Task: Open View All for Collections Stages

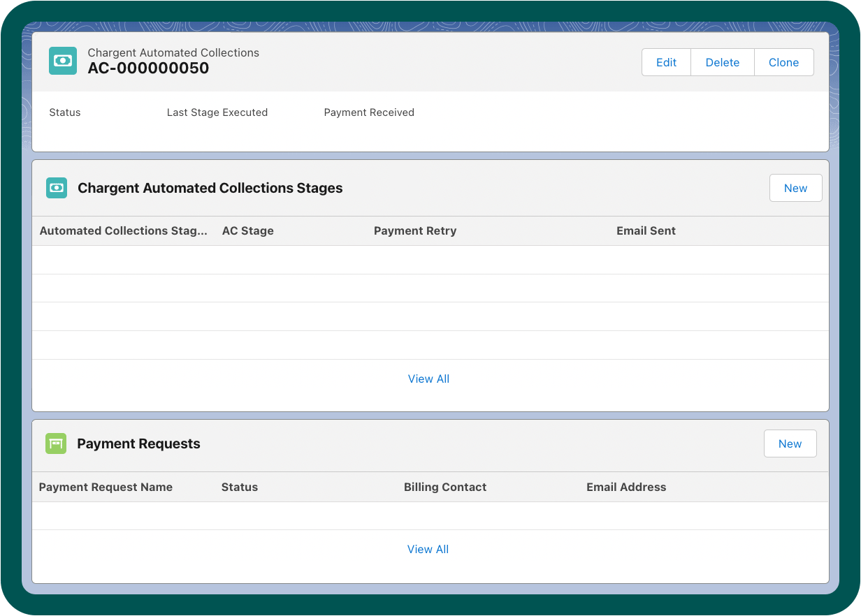Action: click(428, 379)
